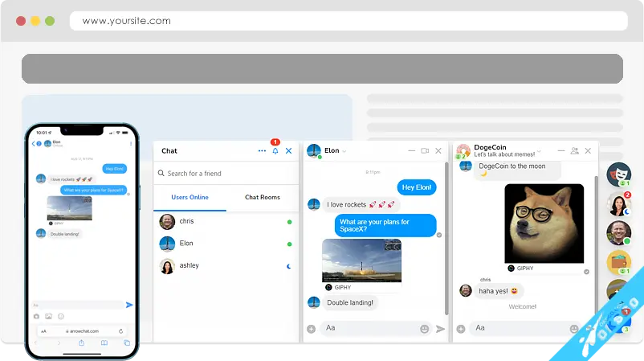Select ashley from the users list

[189, 266]
